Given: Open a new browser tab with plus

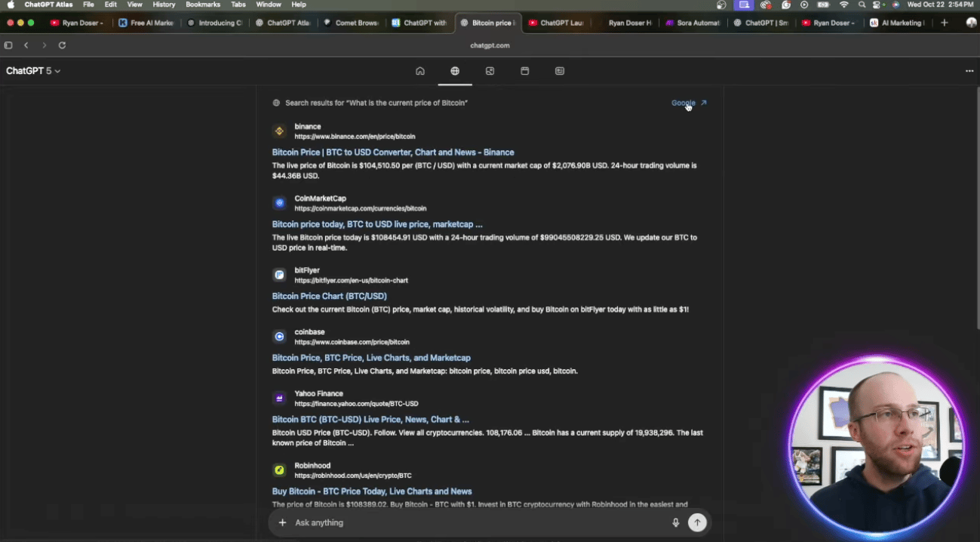Looking at the screenshot, I should coord(944,23).
